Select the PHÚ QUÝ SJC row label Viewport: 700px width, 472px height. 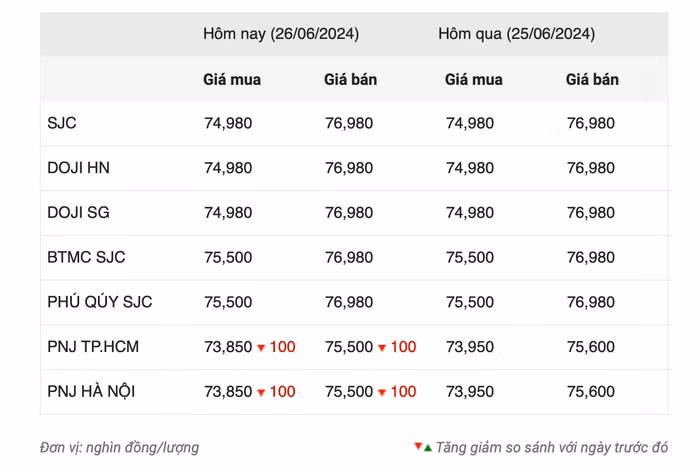coord(99,302)
